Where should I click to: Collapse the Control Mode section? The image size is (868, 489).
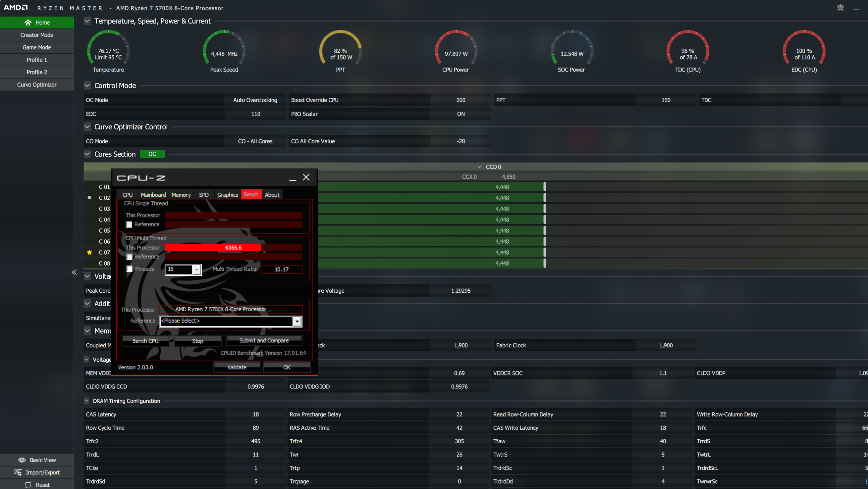tap(87, 85)
